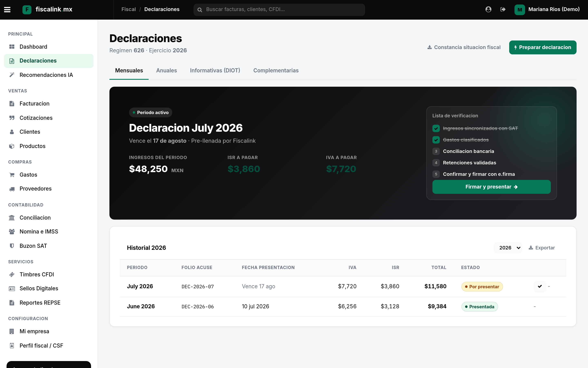
Task: Click the Sellos Digitales card icon
Action: coord(12,289)
